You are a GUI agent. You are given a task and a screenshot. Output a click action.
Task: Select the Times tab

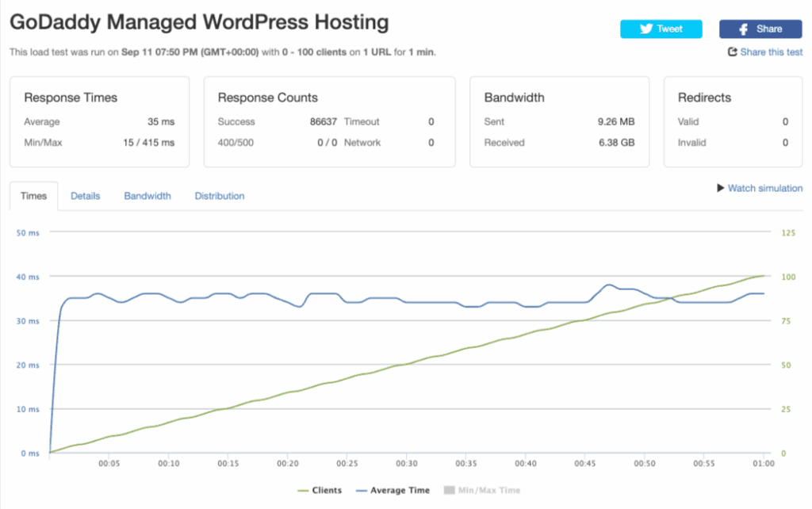pyautogui.click(x=34, y=196)
